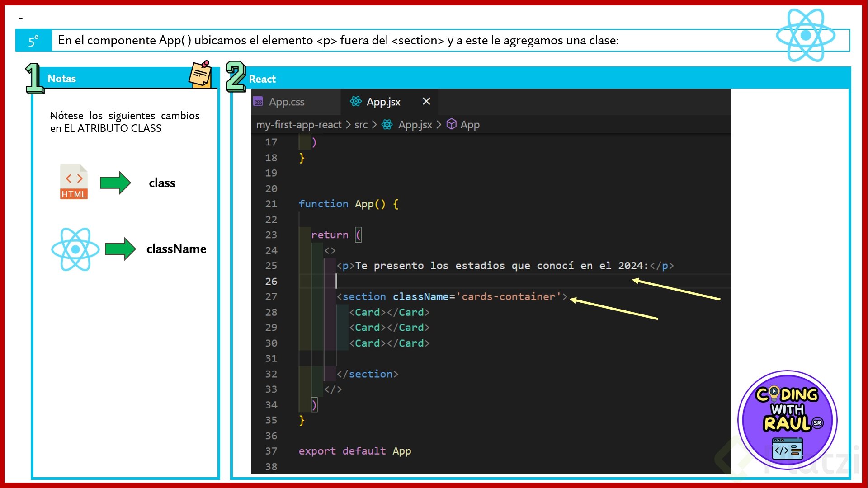Click the CSS file icon on App.css tab
The height and width of the screenshot is (488, 868).
click(258, 102)
